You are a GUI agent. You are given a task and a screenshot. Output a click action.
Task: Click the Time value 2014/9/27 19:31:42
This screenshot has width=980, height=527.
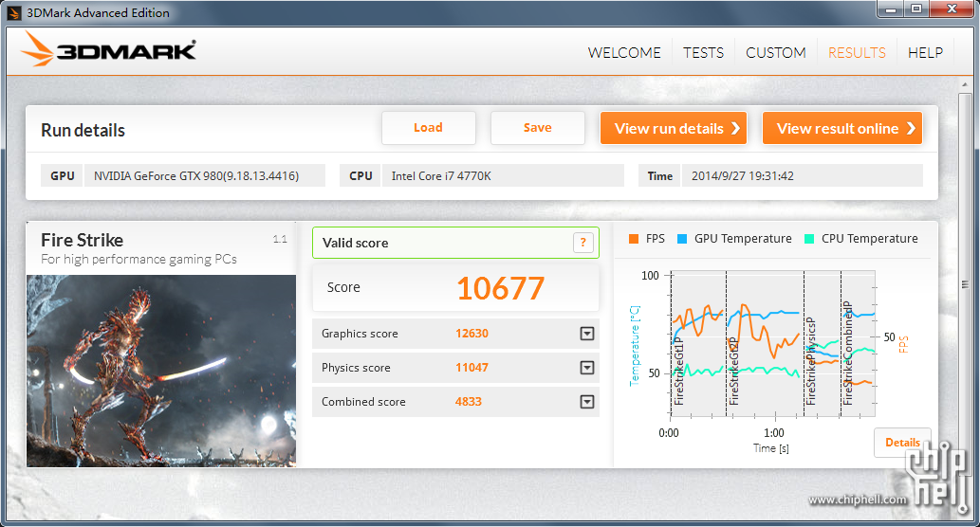point(743,176)
